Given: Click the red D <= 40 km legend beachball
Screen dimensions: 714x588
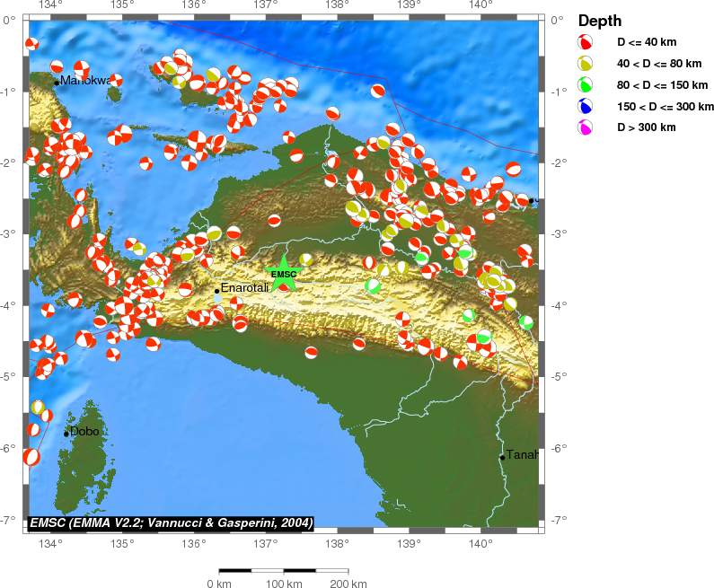Looking at the screenshot, I should pos(586,42).
